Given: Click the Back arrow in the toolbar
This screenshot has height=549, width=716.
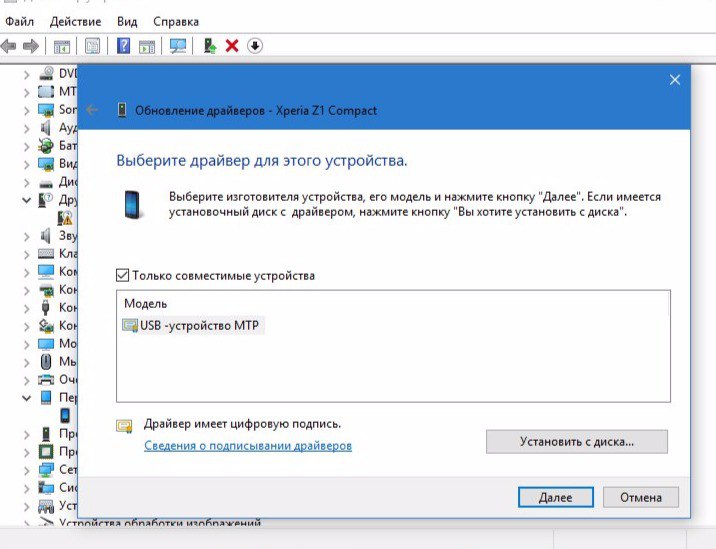Looking at the screenshot, I should tap(9, 46).
